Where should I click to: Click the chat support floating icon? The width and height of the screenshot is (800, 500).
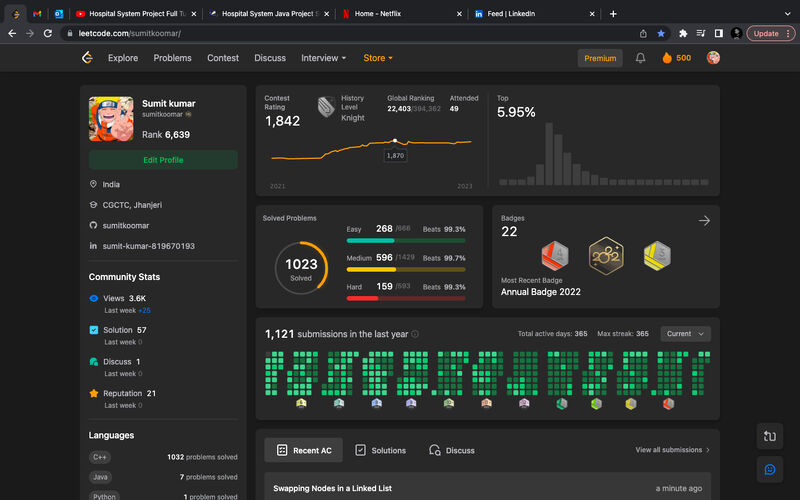[x=769, y=469]
